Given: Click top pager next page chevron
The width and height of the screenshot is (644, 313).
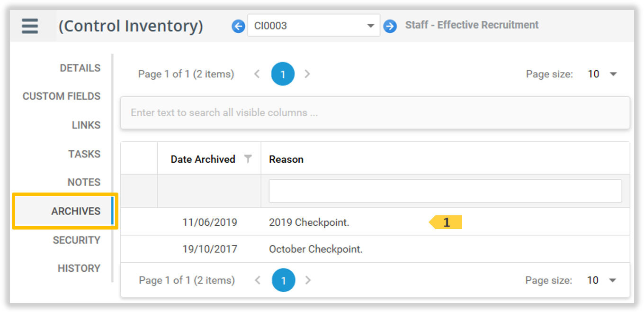Looking at the screenshot, I should (307, 74).
